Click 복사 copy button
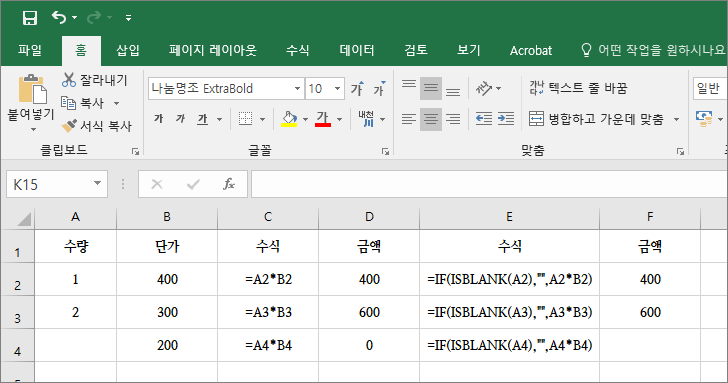The width and height of the screenshot is (728, 383). click(83, 103)
